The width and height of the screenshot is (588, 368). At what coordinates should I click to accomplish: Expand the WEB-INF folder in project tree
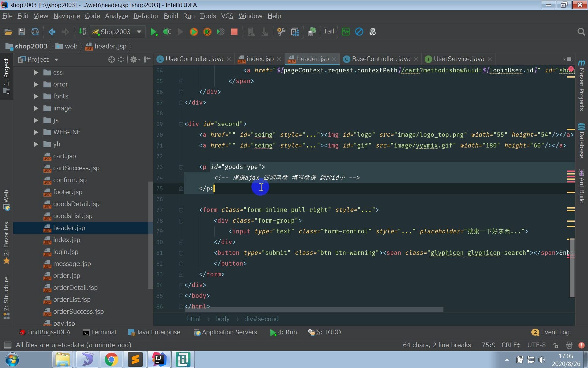pyautogui.click(x=36, y=132)
